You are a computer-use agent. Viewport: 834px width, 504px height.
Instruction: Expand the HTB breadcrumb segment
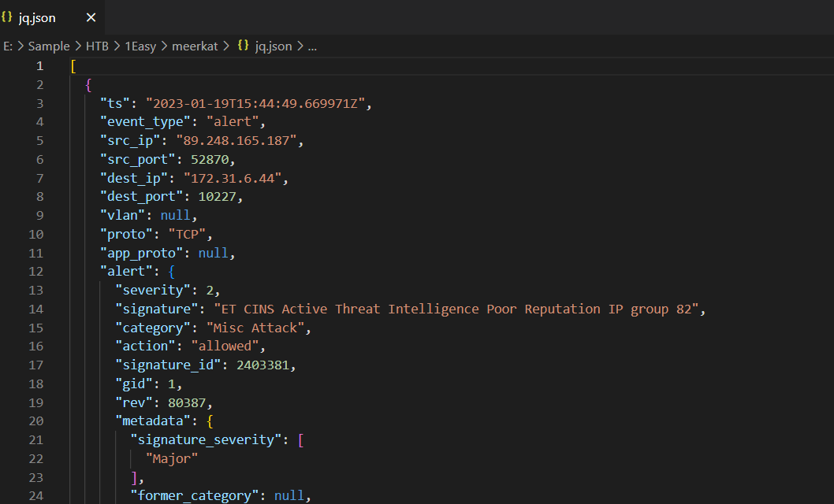coord(98,46)
